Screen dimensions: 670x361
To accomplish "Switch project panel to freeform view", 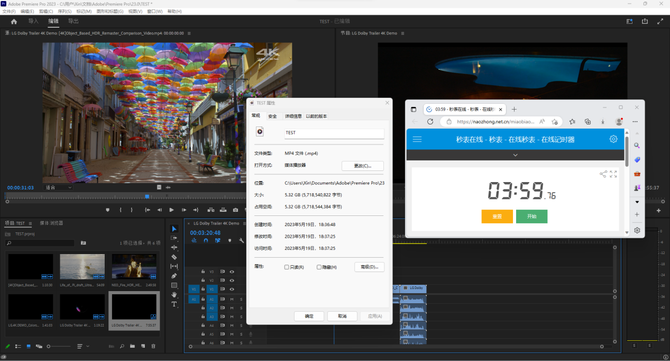I will (x=39, y=346).
